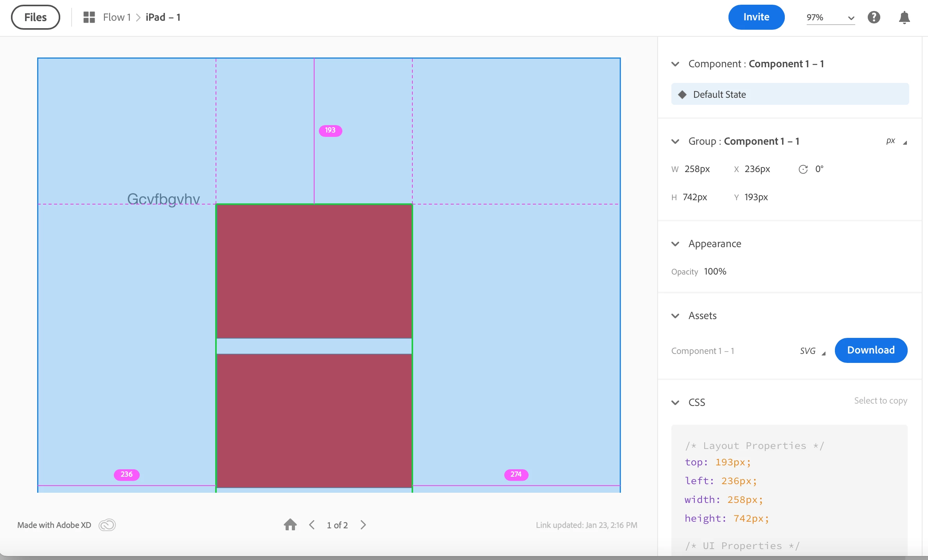Download the Component 1 – 1 asset
The width and height of the screenshot is (928, 560).
(x=870, y=350)
